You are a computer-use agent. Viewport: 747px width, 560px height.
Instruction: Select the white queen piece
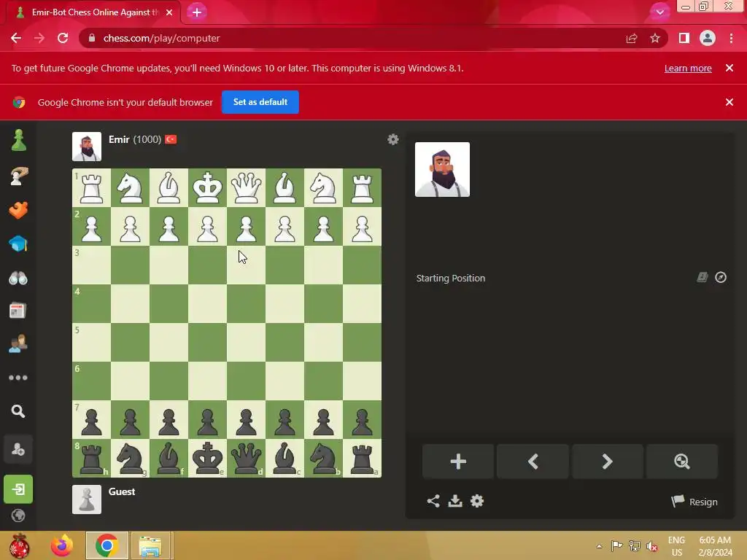(x=246, y=187)
